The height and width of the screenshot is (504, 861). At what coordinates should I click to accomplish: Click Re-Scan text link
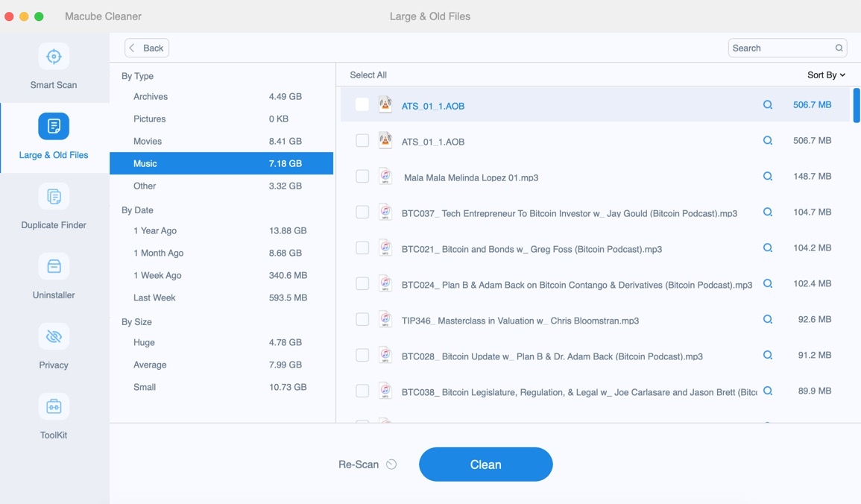pos(358,464)
